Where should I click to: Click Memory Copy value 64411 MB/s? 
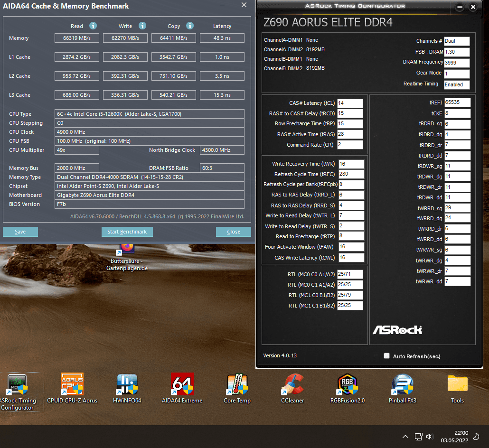coord(174,38)
